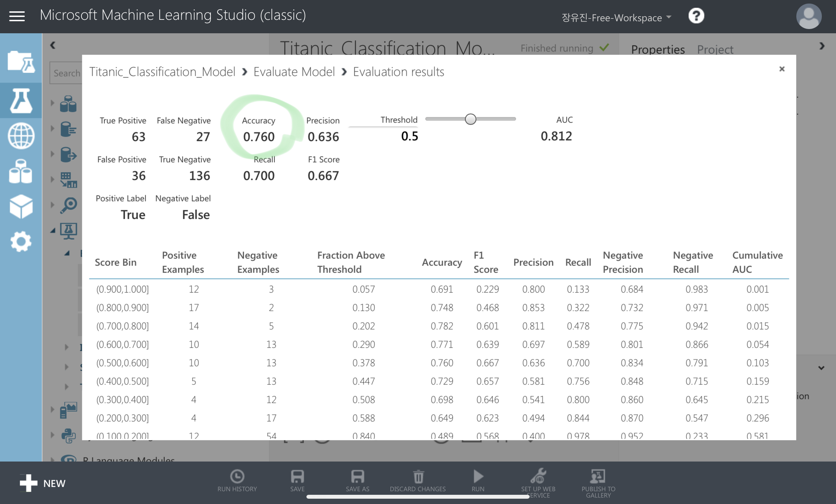Expand Data Input and Output arrow
836x504 pixels.
click(x=52, y=154)
